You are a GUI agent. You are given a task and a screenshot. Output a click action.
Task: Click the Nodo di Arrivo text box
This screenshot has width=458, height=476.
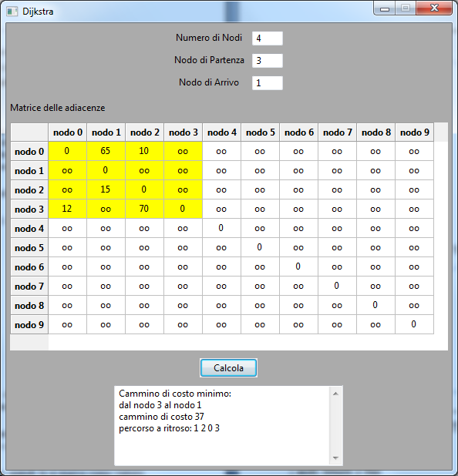click(x=268, y=83)
